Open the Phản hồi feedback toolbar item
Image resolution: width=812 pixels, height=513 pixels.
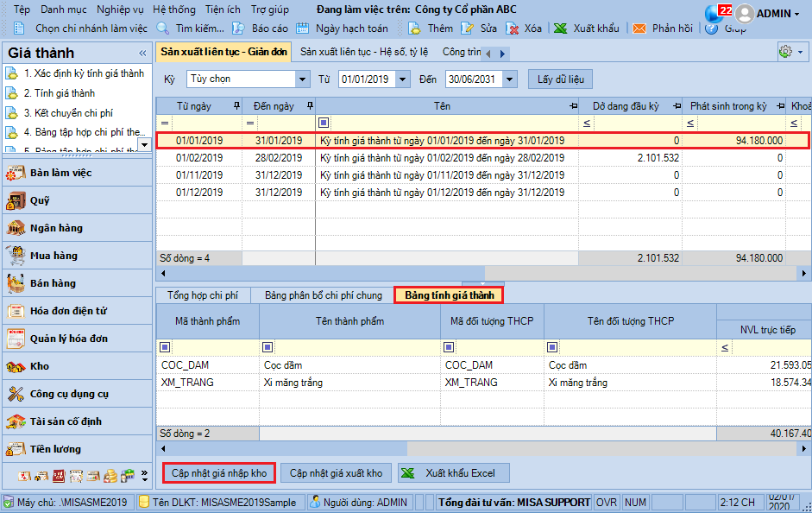pyautogui.click(x=639, y=28)
